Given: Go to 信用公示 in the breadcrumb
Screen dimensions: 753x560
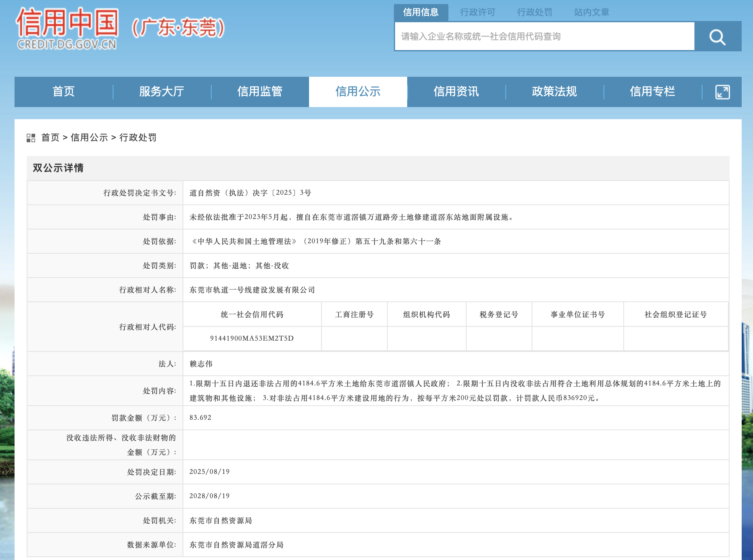Looking at the screenshot, I should (89, 138).
